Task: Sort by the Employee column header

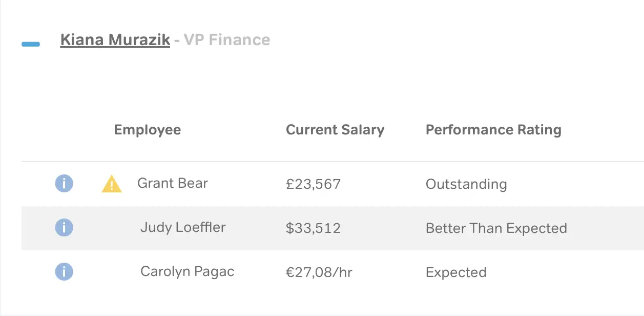Action: (147, 130)
